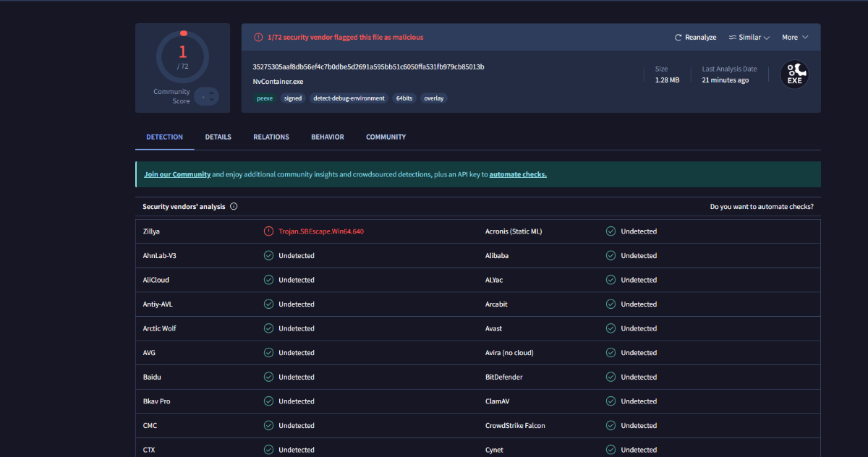This screenshot has height=457, width=868.
Task: Click the detection score circle gauge
Action: pos(182,56)
